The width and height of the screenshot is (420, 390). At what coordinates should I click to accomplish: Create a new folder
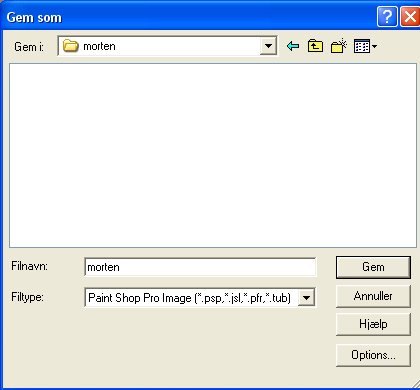point(338,46)
